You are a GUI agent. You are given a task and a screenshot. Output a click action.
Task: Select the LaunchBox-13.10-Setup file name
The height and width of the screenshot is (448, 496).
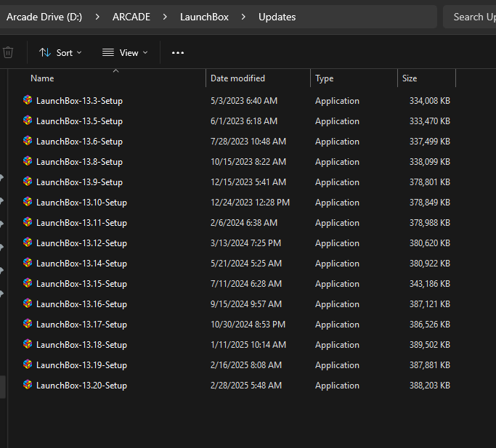pos(81,202)
